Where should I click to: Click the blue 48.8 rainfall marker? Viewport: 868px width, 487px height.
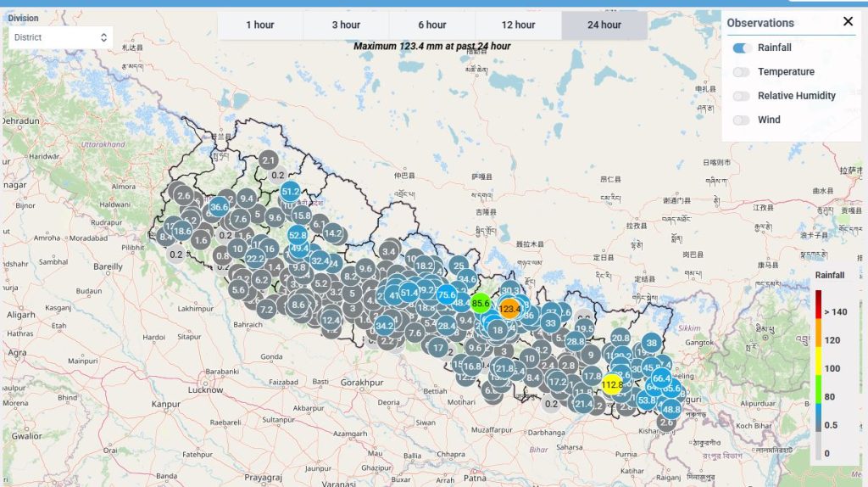coord(671,410)
